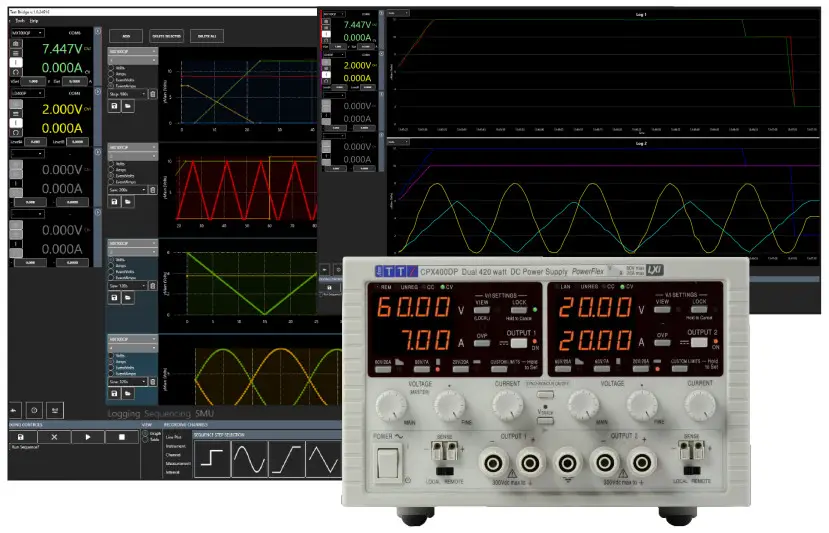This screenshot has width=829, height=533.
Task: Select Amps radio in the Sine 320s step
Action: coord(112,362)
